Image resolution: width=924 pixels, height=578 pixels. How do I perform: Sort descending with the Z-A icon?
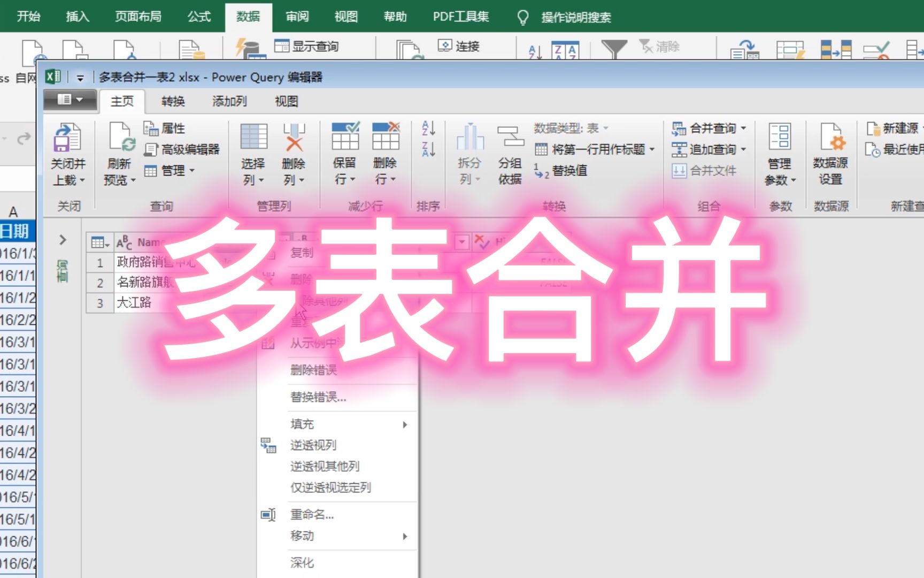point(428,149)
